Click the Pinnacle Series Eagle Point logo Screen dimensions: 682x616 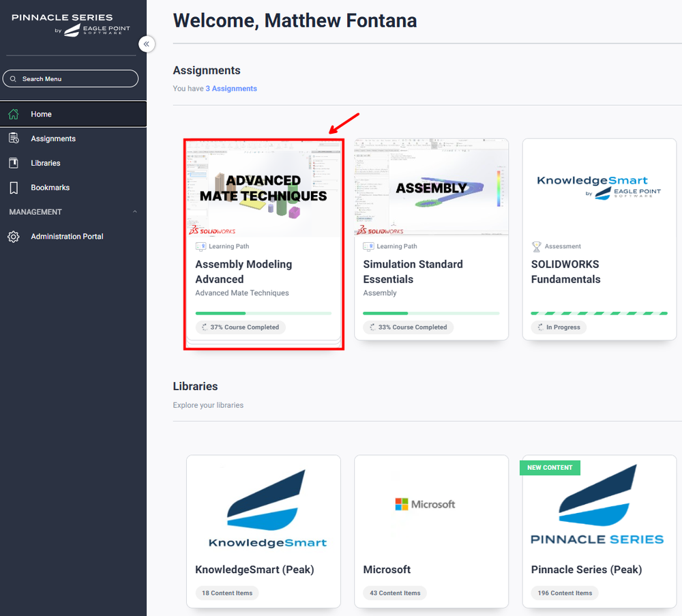click(x=71, y=25)
